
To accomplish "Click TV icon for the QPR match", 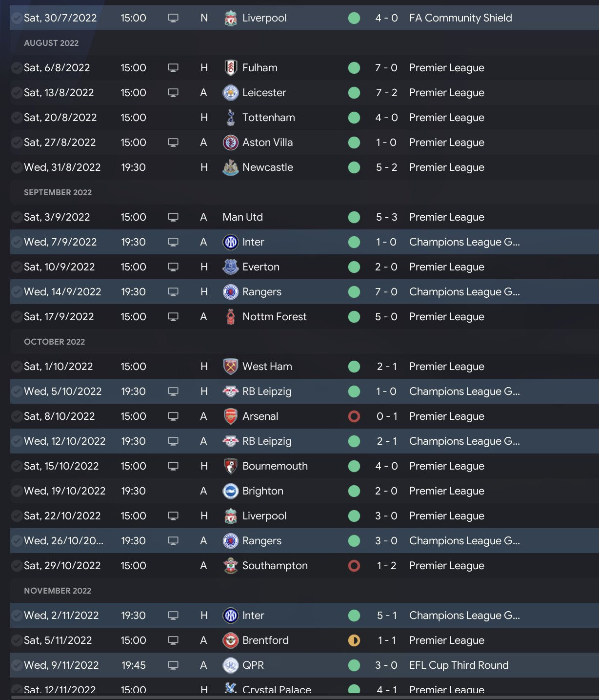I will 173,665.
